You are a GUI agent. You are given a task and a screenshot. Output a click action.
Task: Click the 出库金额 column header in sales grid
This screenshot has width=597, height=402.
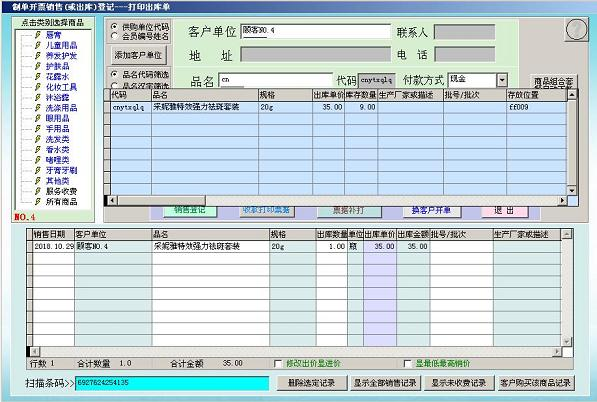(x=413, y=234)
